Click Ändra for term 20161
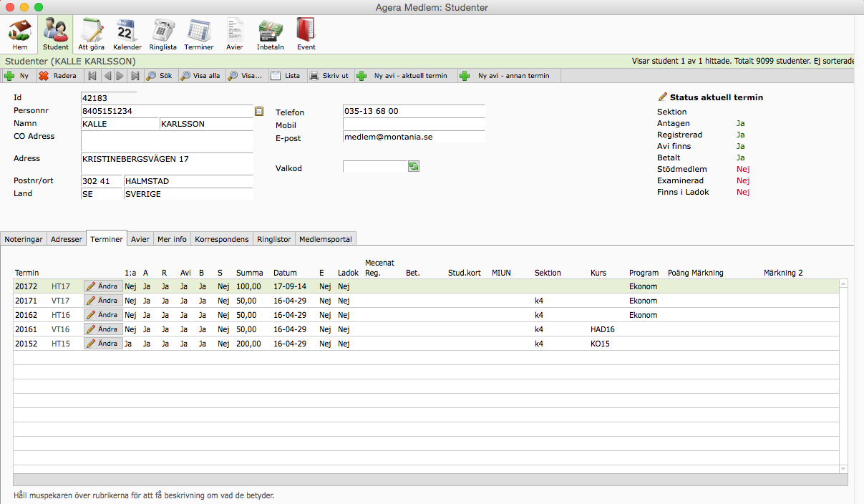 pyautogui.click(x=102, y=329)
